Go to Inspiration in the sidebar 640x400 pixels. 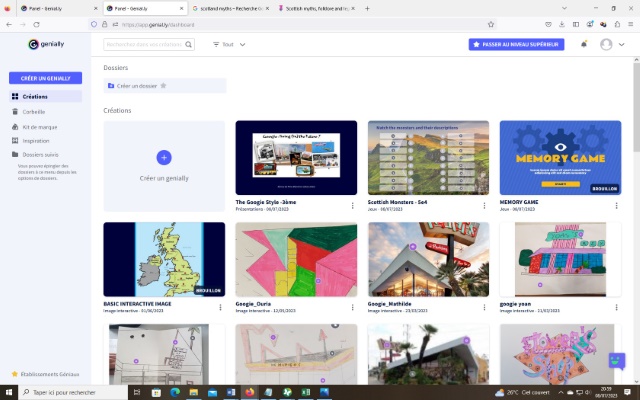pyautogui.click(x=36, y=140)
